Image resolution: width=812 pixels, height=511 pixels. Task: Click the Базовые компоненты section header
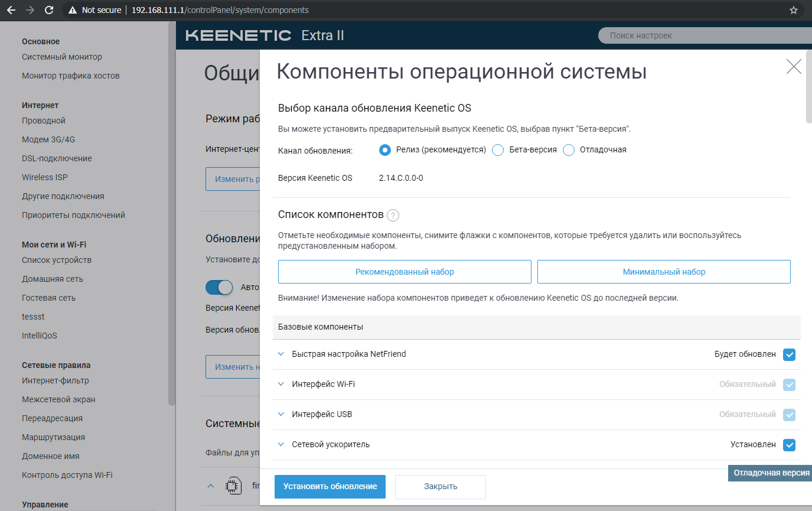[x=537, y=327]
